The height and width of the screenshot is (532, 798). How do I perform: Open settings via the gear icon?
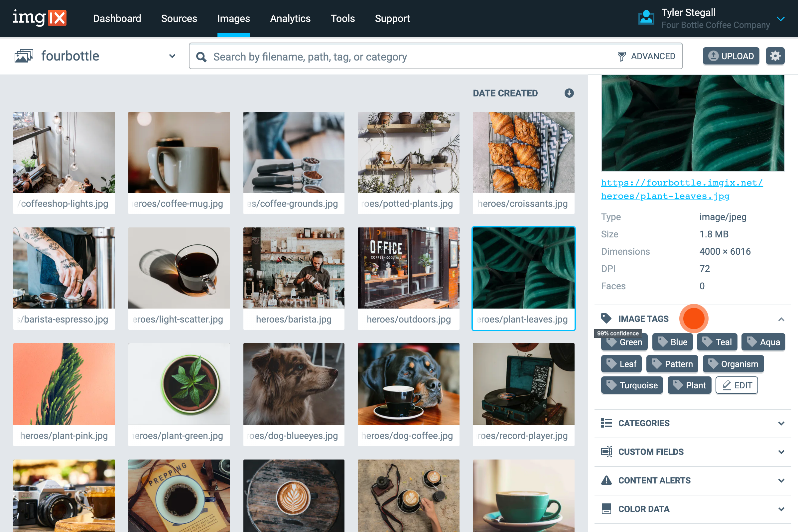click(775, 56)
